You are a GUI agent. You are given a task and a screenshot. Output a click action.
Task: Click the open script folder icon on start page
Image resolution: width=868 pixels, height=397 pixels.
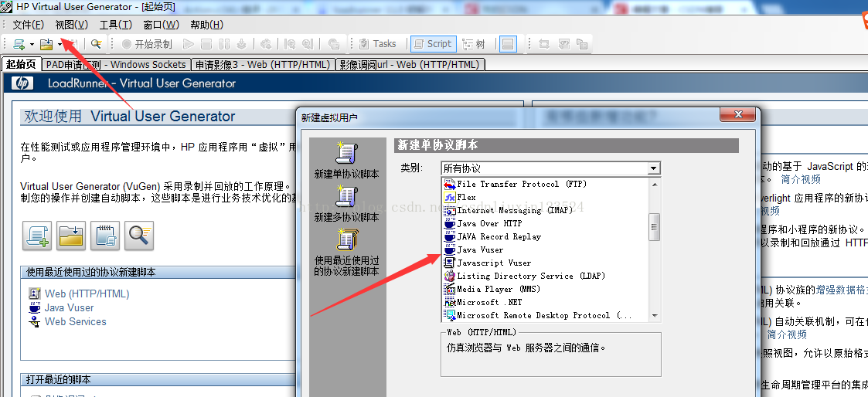[71, 236]
